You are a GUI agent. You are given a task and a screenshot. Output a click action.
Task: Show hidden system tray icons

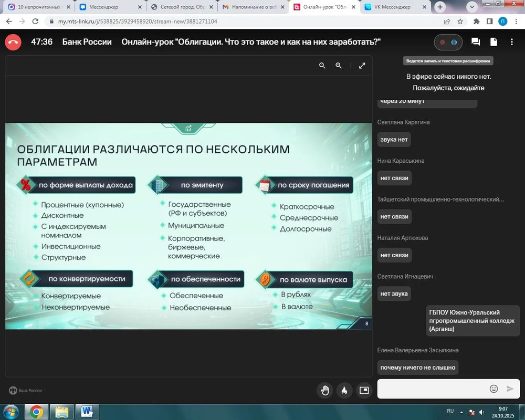462,412
